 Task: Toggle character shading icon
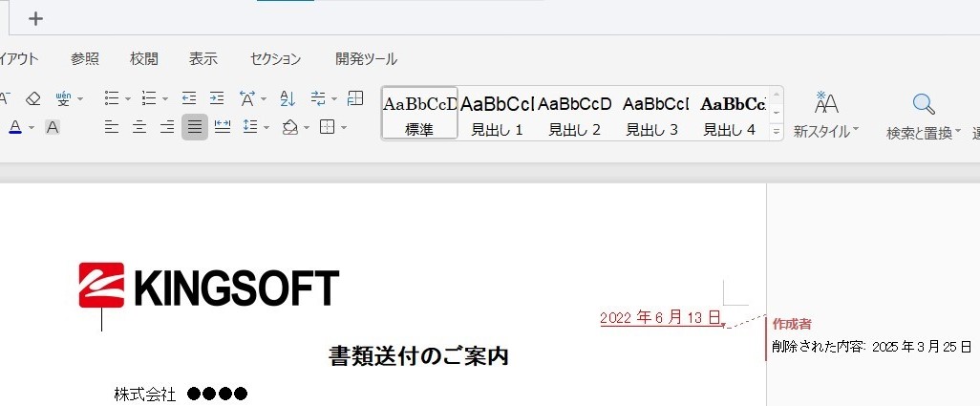coord(53,127)
